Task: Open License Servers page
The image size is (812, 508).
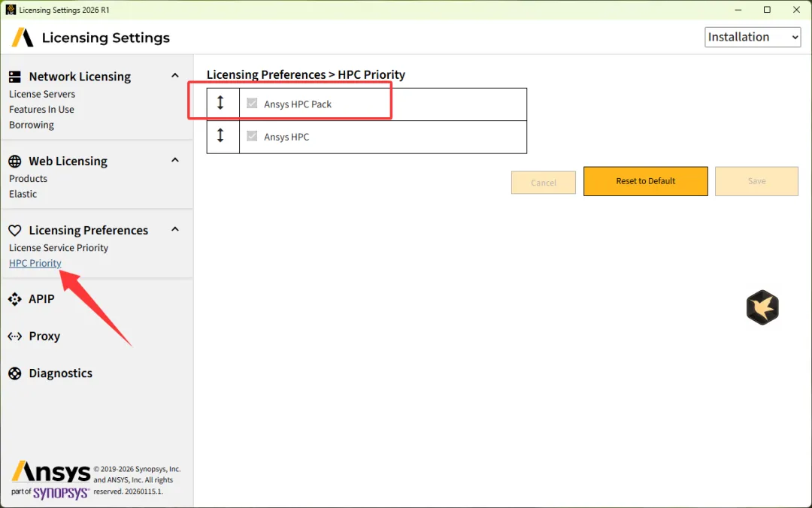Action: (42, 94)
